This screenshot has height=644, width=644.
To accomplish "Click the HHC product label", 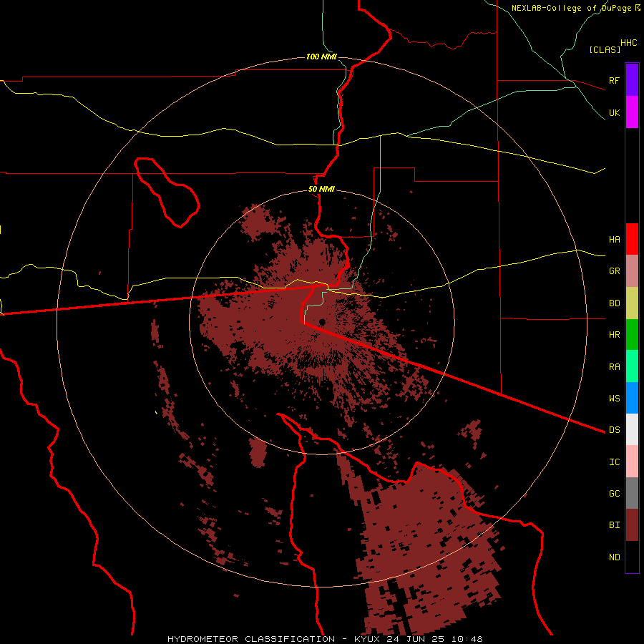I will point(628,43).
